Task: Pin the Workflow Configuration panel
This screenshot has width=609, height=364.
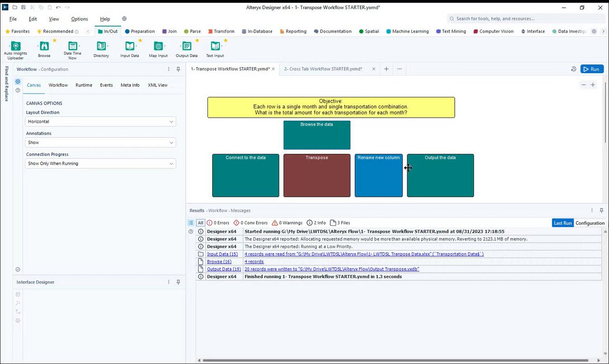Action: 178,69
